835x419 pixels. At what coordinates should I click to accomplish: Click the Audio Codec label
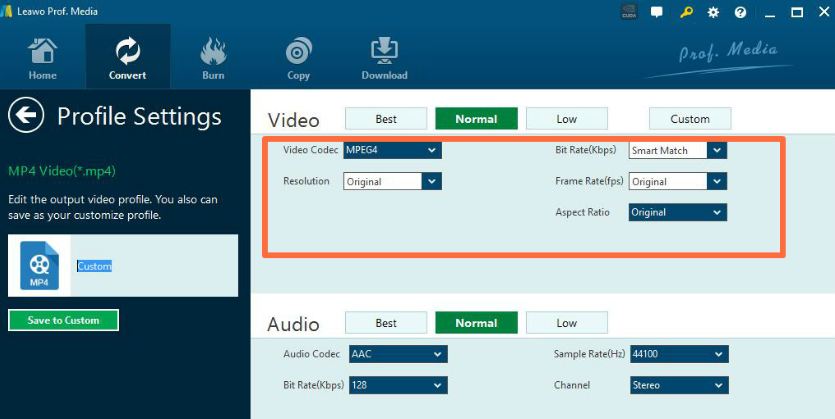(312, 354)
